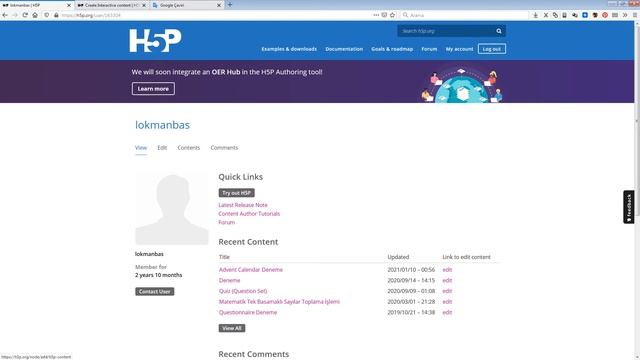Screen dimensions: 640x360
Task: Click the magnifier in H5P search box
Action: 499,31
